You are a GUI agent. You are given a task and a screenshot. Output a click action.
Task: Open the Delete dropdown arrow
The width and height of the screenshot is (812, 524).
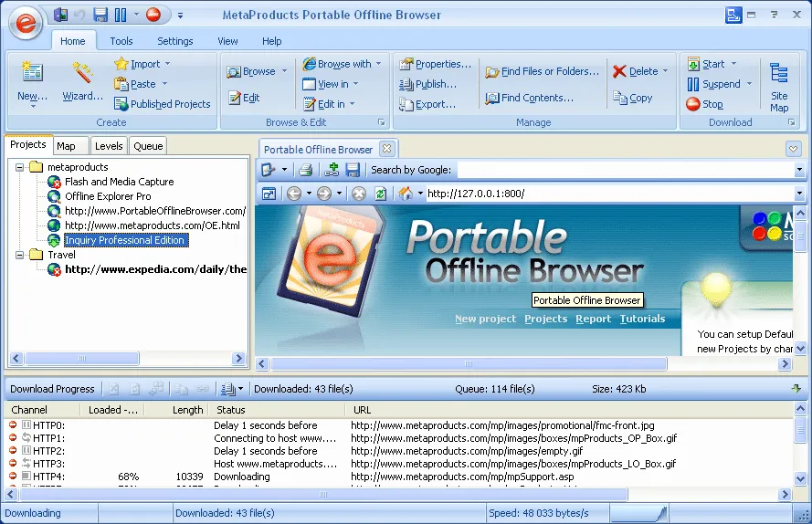click(x=666, y=71)
